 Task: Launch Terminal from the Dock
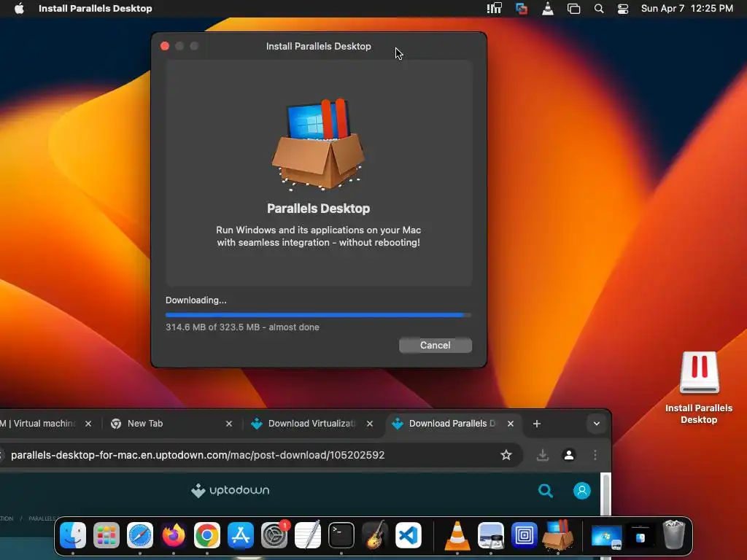tap(341, 535)
